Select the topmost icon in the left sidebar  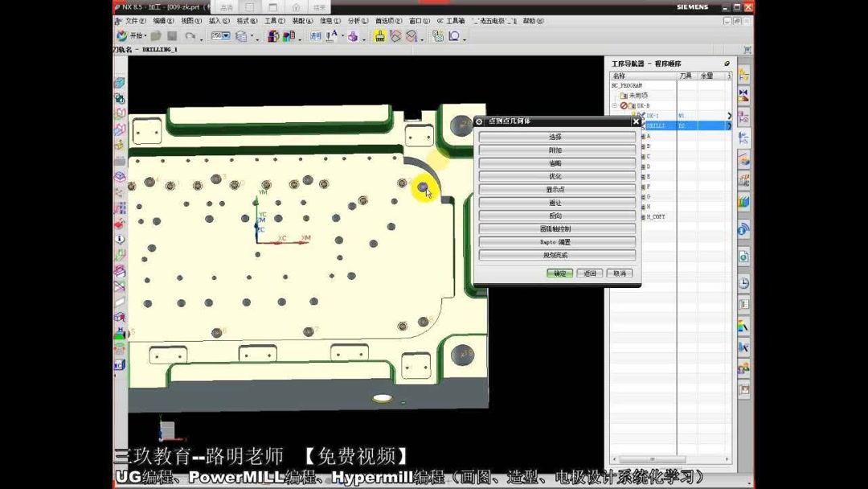tap(119, 81)
